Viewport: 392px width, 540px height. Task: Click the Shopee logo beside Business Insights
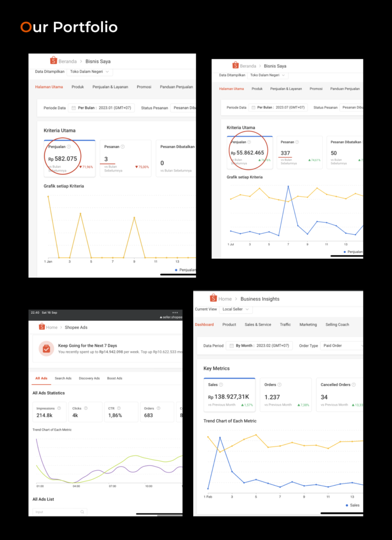[x=213, y=298]
